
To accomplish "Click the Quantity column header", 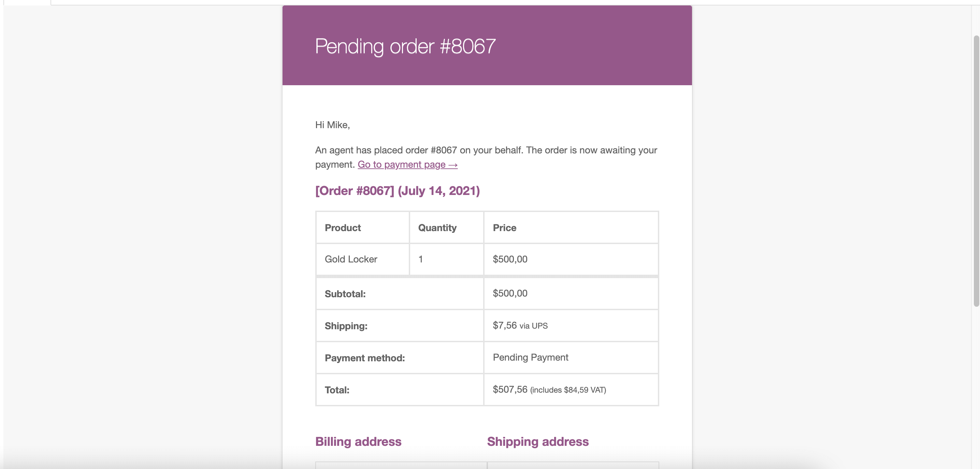I will 437,228.
